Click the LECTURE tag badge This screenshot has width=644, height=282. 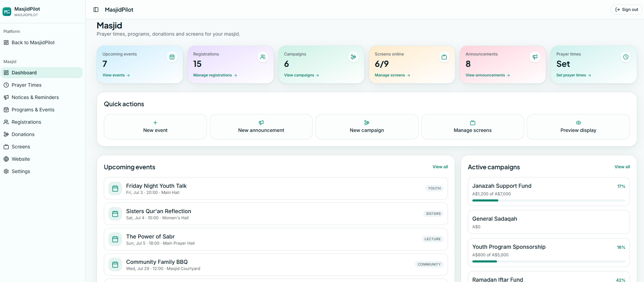pyautogui.click(x=433, y=239)
